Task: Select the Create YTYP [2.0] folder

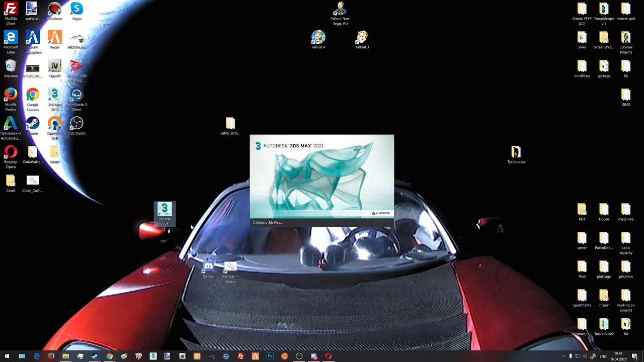Action: point(582,14)
